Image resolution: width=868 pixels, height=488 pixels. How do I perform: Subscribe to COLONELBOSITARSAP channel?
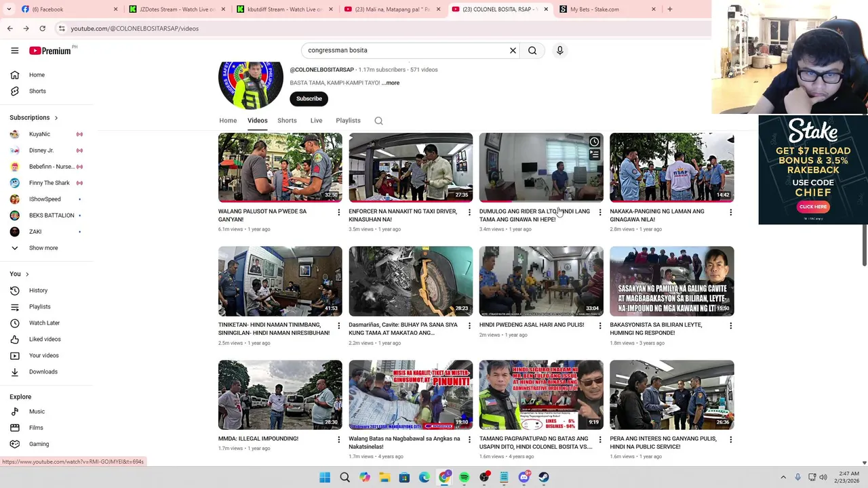pos(309,99)
